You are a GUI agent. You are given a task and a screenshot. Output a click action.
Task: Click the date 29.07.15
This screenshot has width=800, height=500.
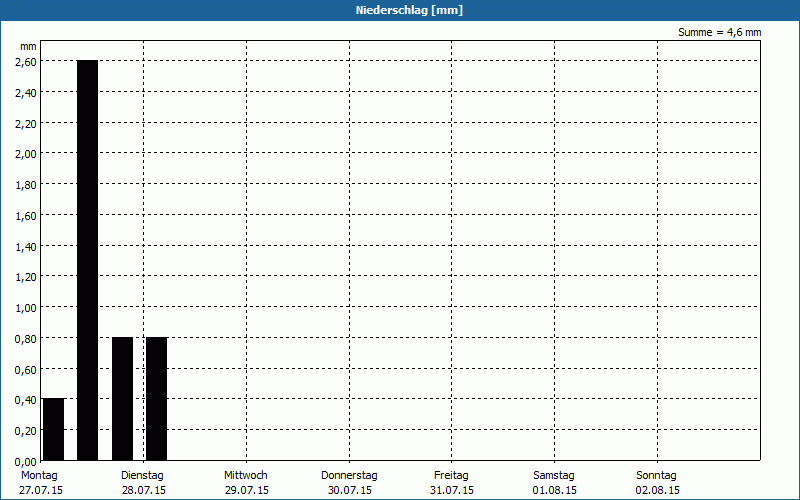(246, 490)
